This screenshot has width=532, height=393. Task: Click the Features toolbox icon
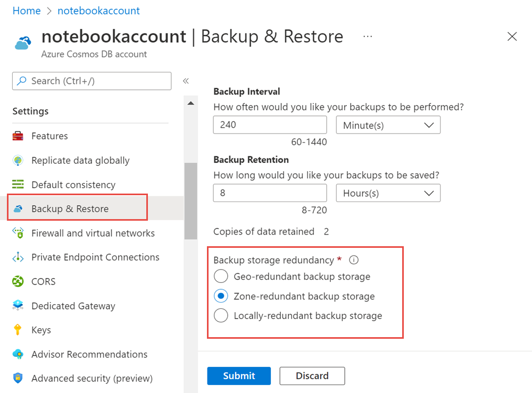[18, 136]
